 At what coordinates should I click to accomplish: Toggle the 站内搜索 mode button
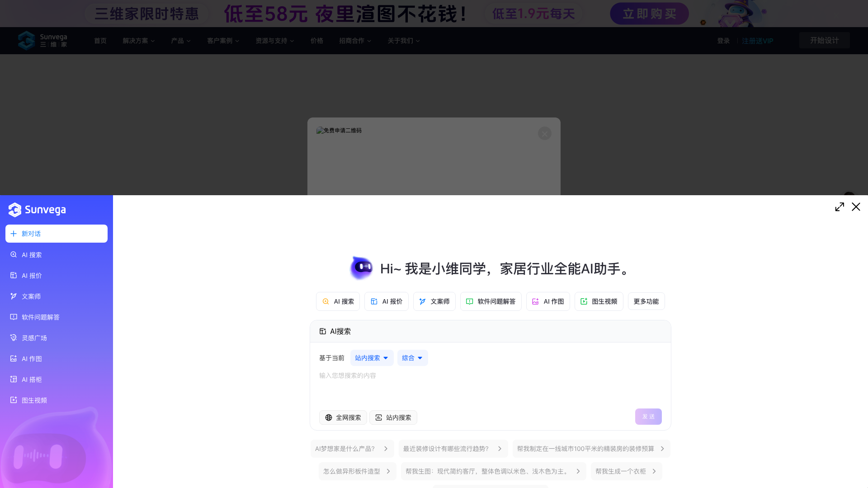click(x=393, y=418)
